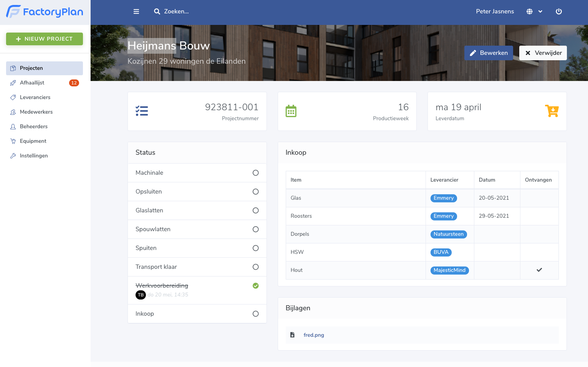Toggle the Spuiten status circle
This screenshot has height=367, width=588.
[255, 248]
